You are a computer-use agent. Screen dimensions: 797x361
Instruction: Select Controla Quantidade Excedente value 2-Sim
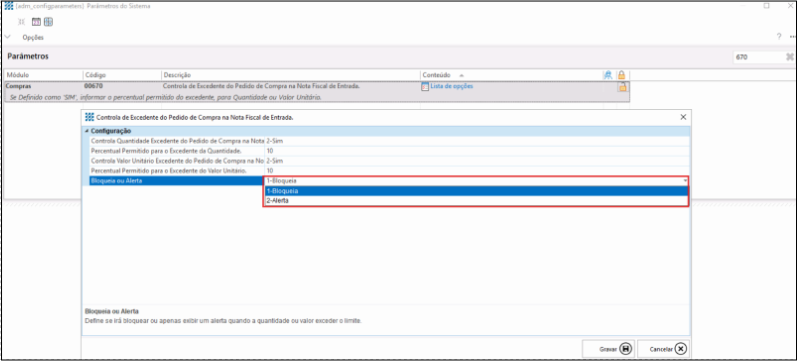(477, 141)
